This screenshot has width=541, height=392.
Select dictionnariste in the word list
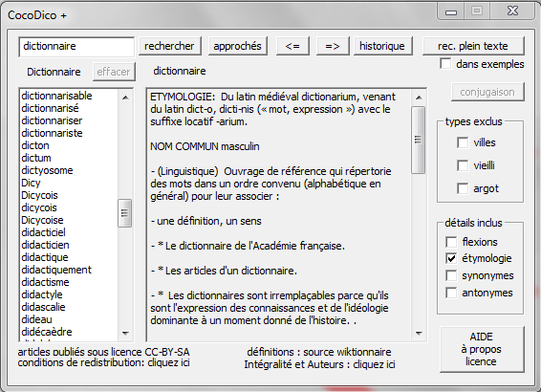click(x=52, y=133)
